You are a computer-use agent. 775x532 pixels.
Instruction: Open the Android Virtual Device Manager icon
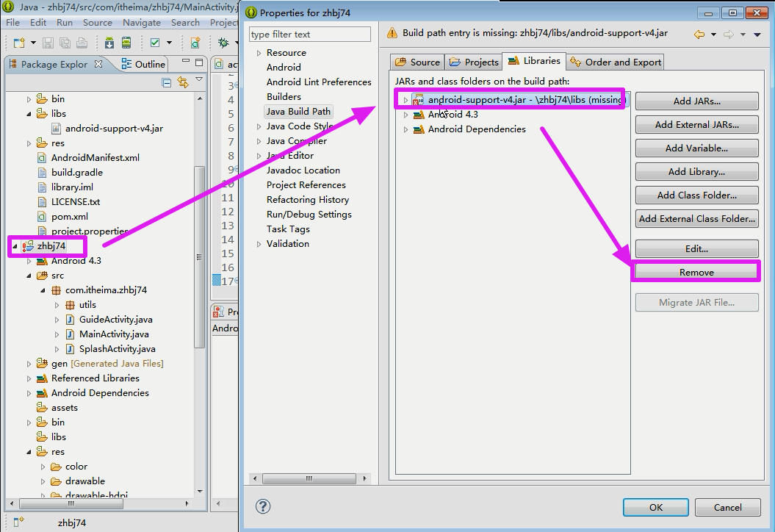click(x=126, y=43)
